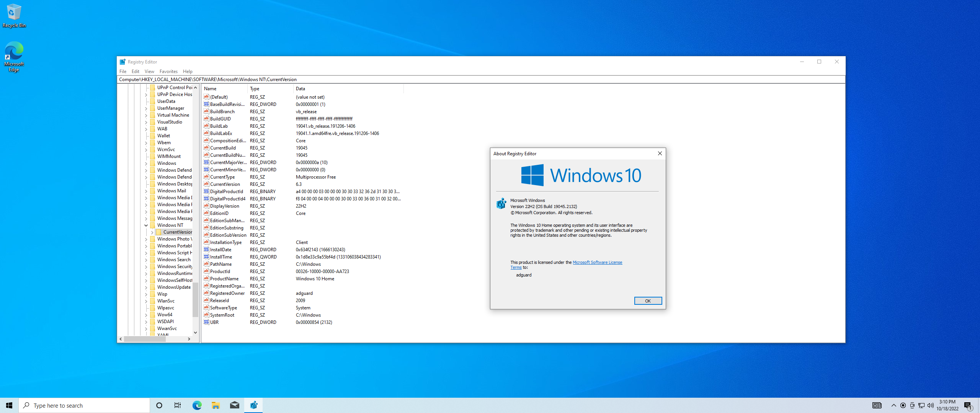Open File Explorer from the taskbar

(x=216, y=405)
